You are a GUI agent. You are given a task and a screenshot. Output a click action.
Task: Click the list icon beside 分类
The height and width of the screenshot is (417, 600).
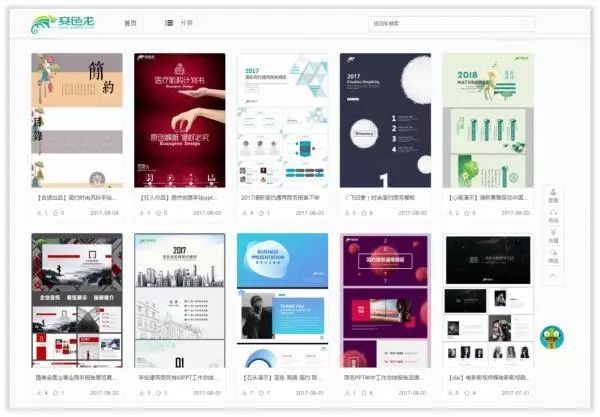click(x=169, y=23)
